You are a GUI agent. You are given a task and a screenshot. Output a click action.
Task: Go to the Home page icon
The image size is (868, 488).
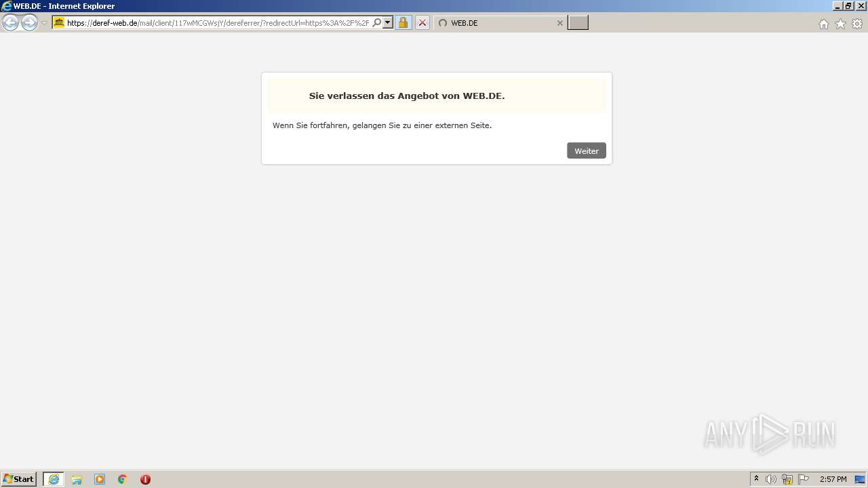(823, 24)
